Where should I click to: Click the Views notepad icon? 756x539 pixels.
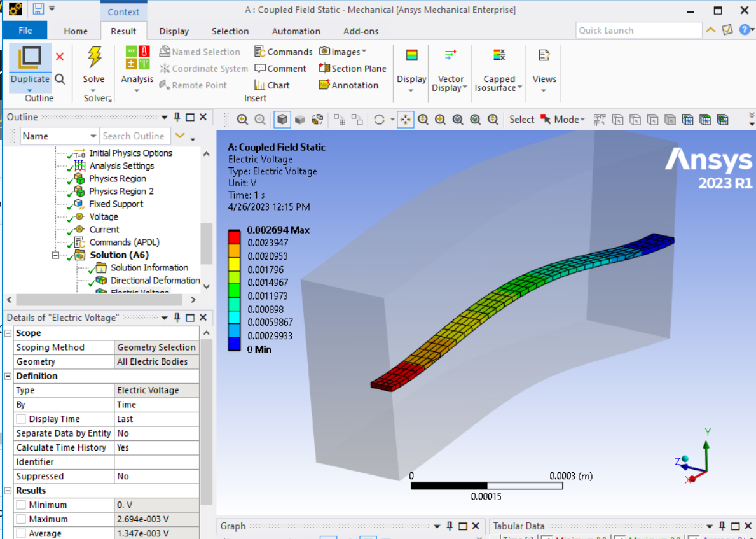(x=544, y=55)
